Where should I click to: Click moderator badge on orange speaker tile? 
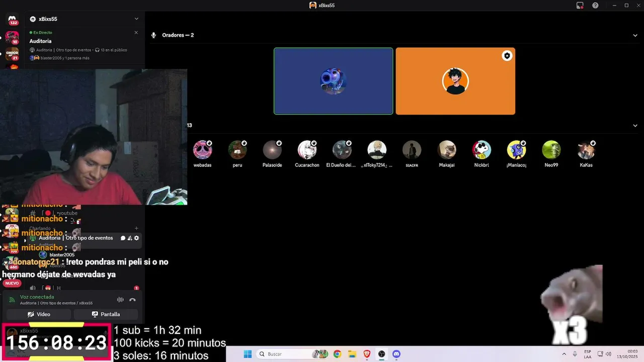507,56
